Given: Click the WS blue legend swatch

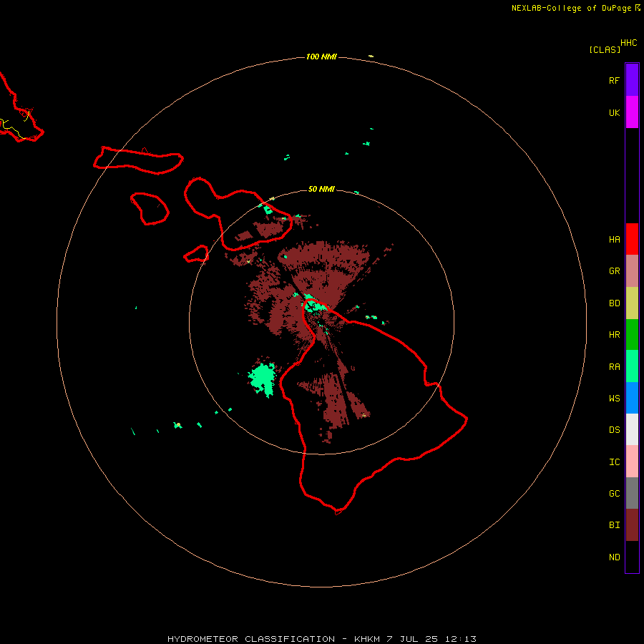Looking at the screenshot, I should [632, 398].
